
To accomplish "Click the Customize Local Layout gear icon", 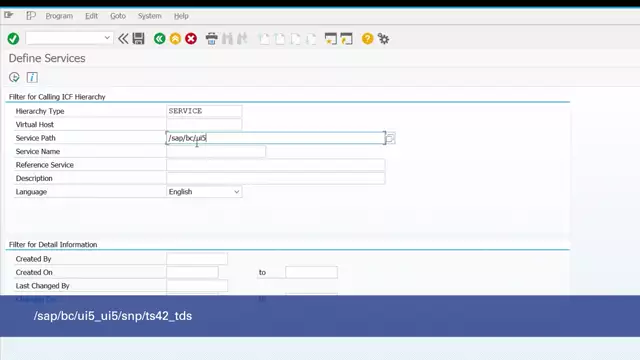I will tap(383, 39).
